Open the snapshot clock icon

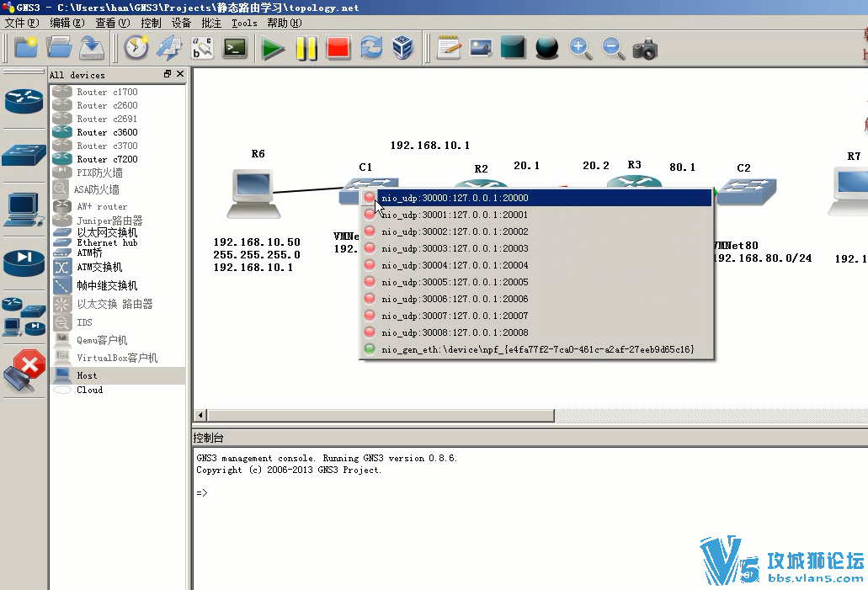(136, 48)
